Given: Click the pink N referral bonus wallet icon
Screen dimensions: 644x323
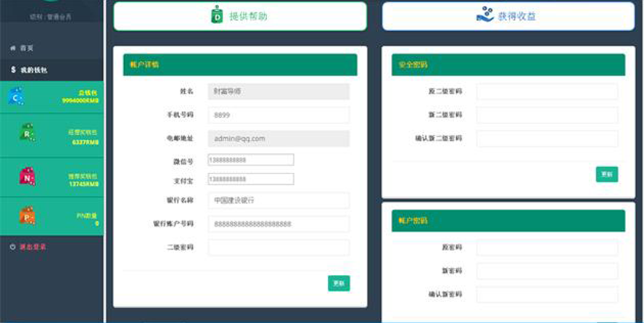Looking at the screenshot, I should tap(27, 176).
